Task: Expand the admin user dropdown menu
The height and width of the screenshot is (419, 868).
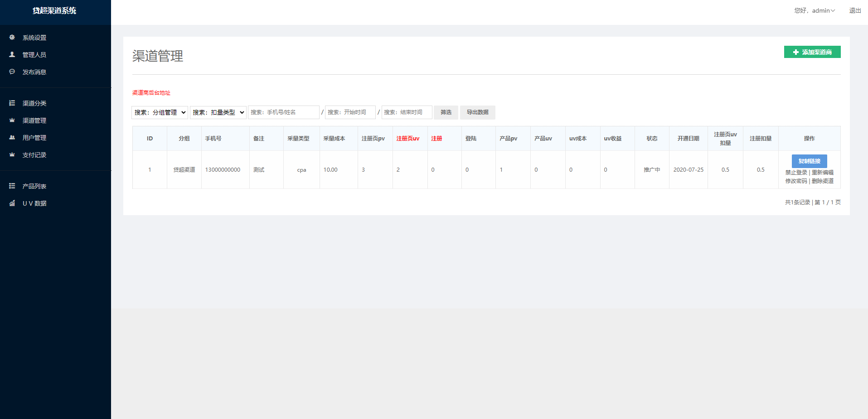Action: click(x=815, y=10)
